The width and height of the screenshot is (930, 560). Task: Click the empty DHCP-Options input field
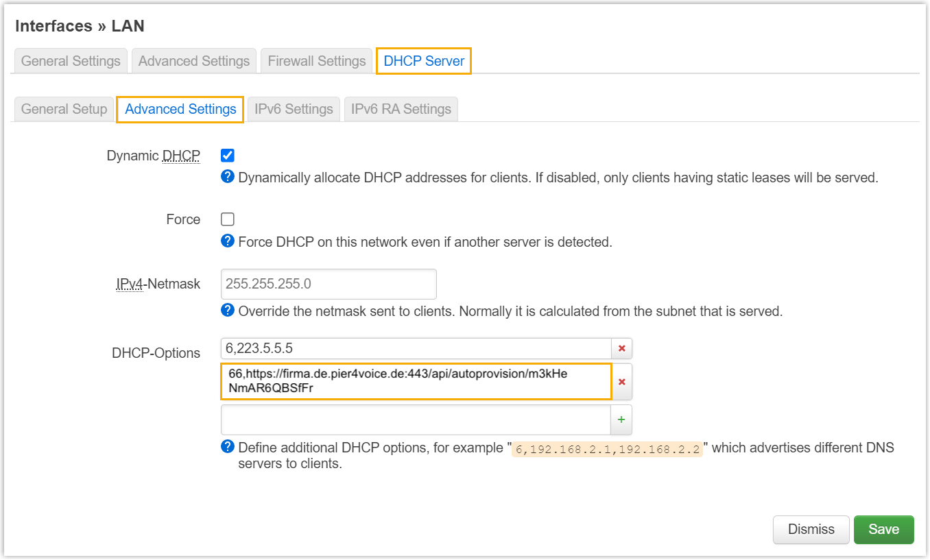point(416,419)
